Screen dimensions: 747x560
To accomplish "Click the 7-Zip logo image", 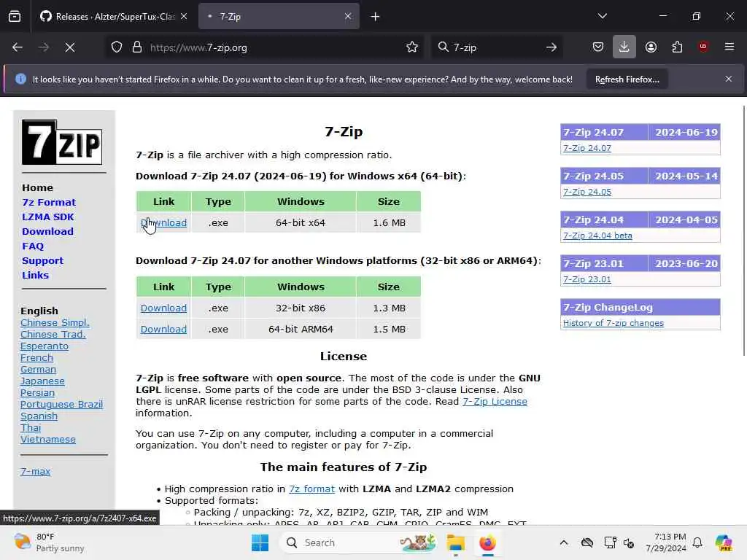I will [x=62, y=142].
